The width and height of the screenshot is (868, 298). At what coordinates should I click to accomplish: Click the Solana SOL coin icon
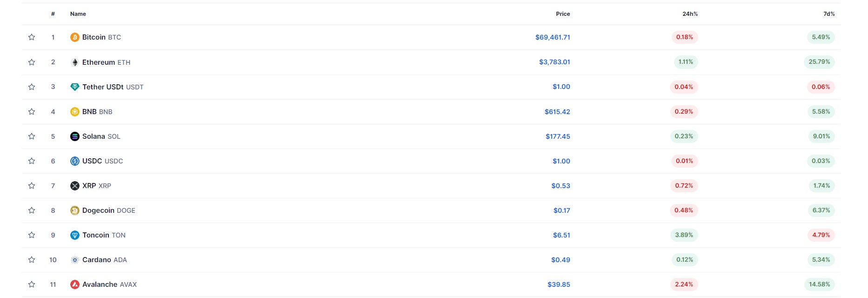pyautogui.click(x=75, y=136)
